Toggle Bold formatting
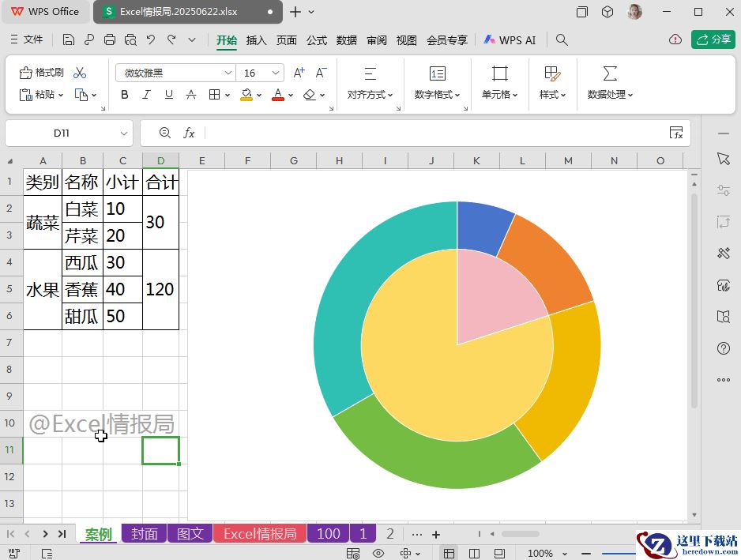Viewport: 741px width, 560px height. (x=125, y=95)
